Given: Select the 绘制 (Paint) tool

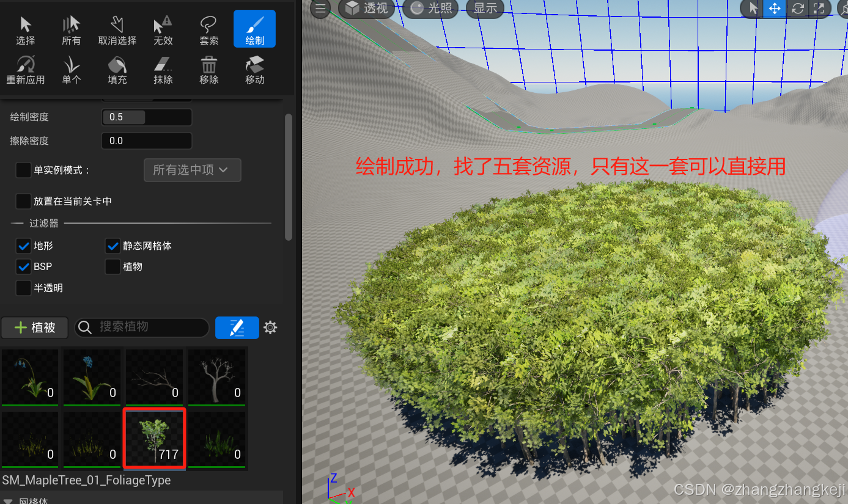Looking at the screenshot, I should [x=254, y=28].
